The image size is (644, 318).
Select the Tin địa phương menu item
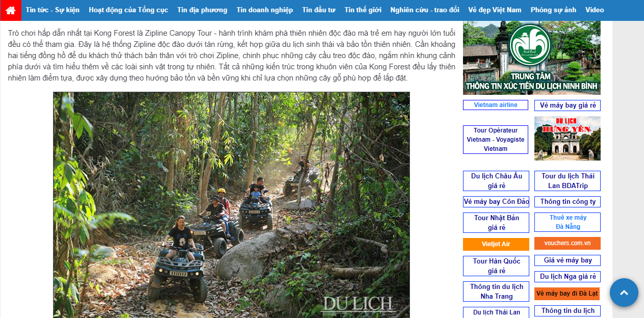pos(202,10)
